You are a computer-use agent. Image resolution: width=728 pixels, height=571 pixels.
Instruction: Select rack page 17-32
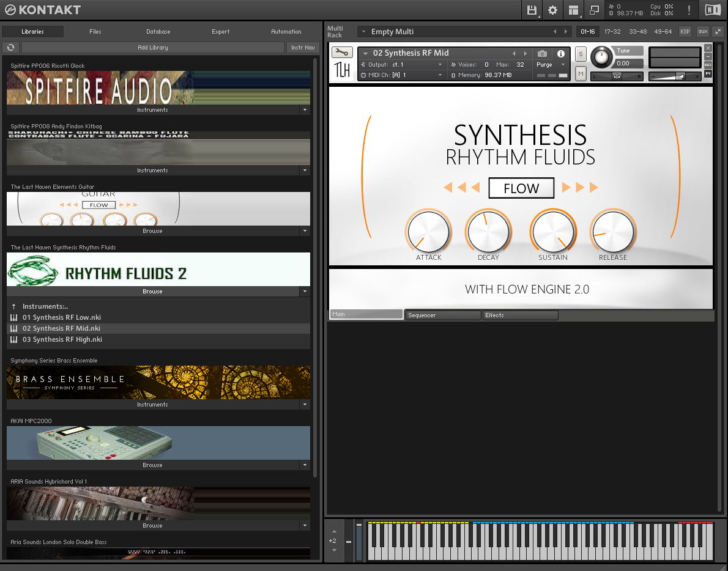pos(612,32)
